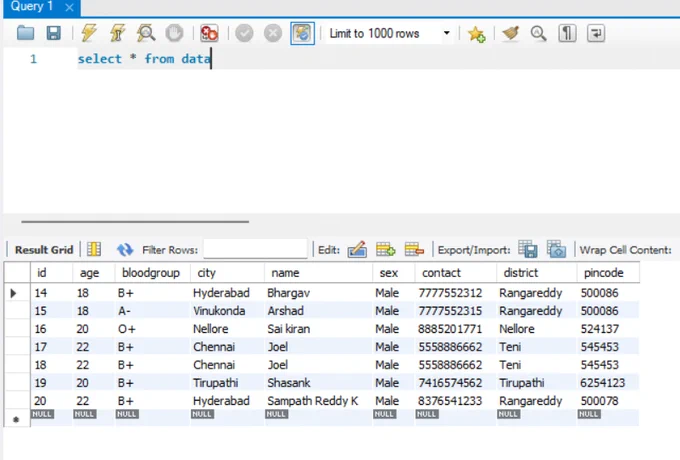Click the contact column header

[x=455, y=273]
